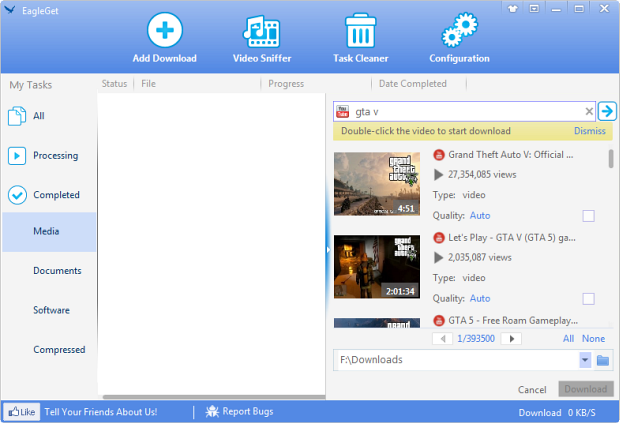Screen dimensions: 620x423
Task: Go to the next results page
Action: pos(511,339)
